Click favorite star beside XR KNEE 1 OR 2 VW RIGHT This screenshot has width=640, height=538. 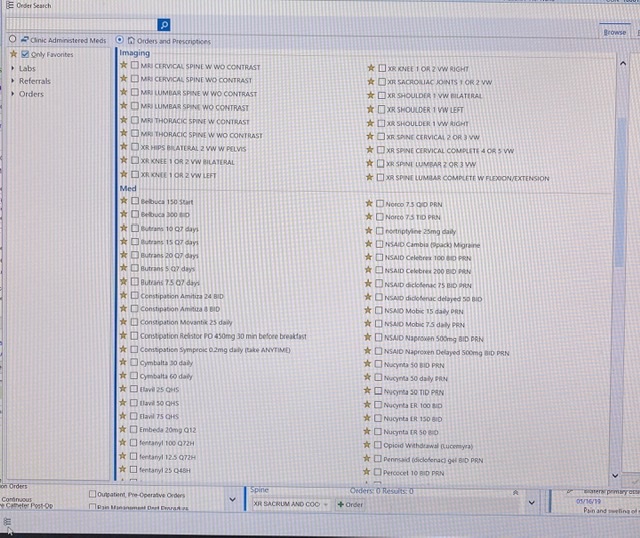coord(371,68)
